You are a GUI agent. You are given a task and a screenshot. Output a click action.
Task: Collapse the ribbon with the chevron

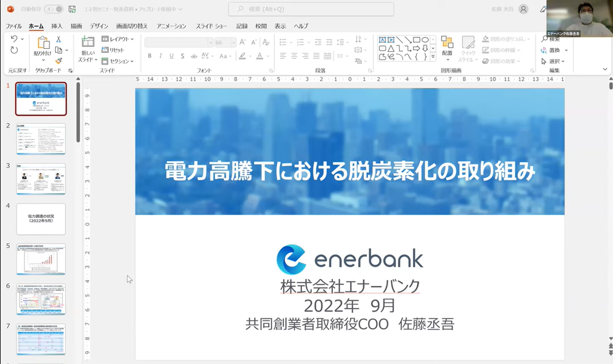605,69
